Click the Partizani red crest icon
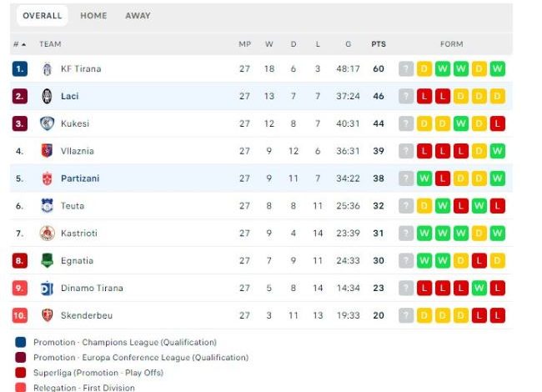This screenshot has height=392, width=542. pyautogui.click(x=47, y=178)
